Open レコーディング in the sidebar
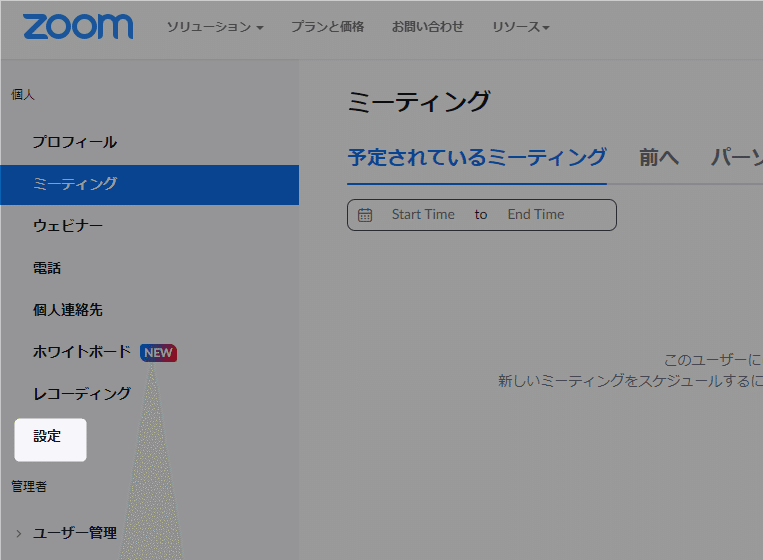This screenshot has height=560, width=763. point(82,394)
